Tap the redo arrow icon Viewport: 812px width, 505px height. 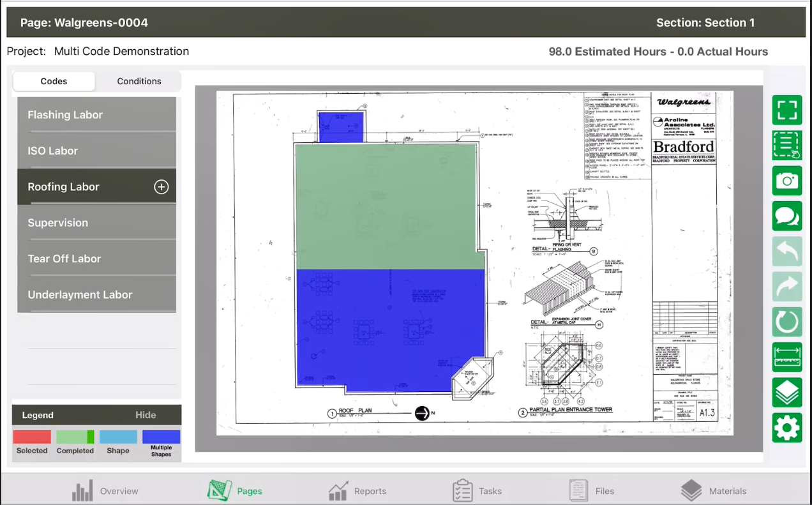click(x=787, y=287)
